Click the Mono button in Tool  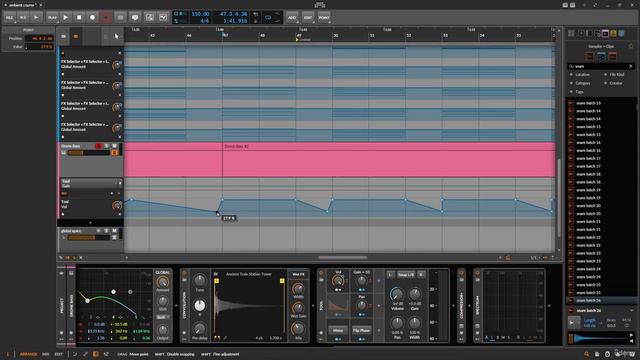coord(338,330)
